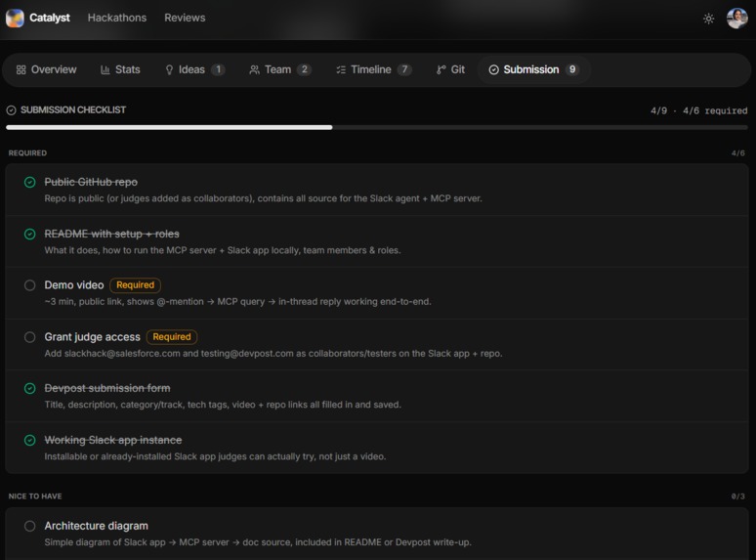Uncheck Devpost submission form item
This screenshot has width=756, height=560.
coord(30,389)
